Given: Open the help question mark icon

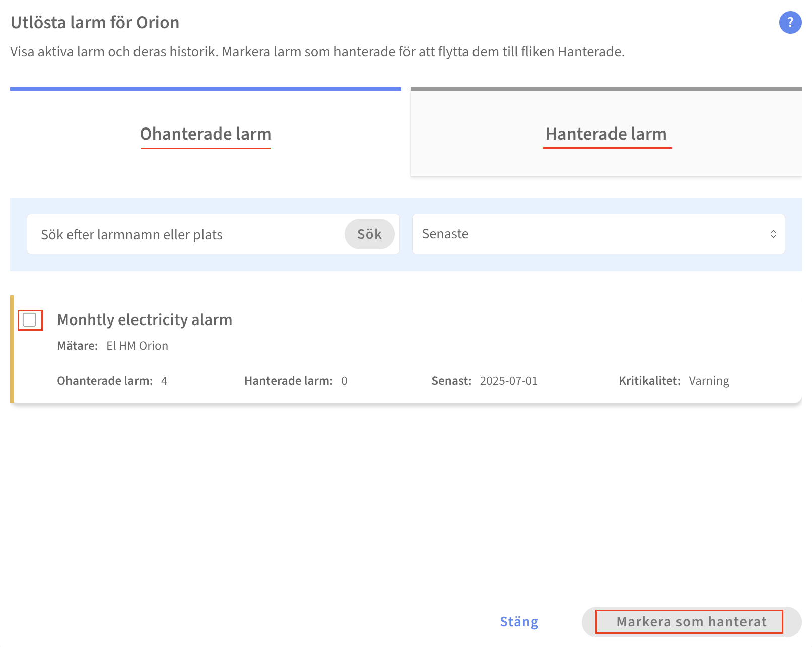Looking at the screenshot, I should pyautogui.click(x=790, y=23).
